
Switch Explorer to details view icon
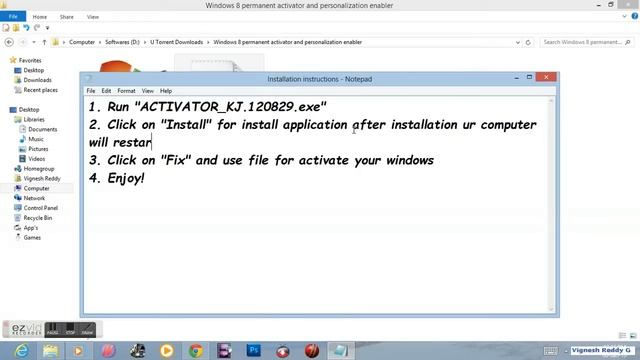(x=622, y=336)
